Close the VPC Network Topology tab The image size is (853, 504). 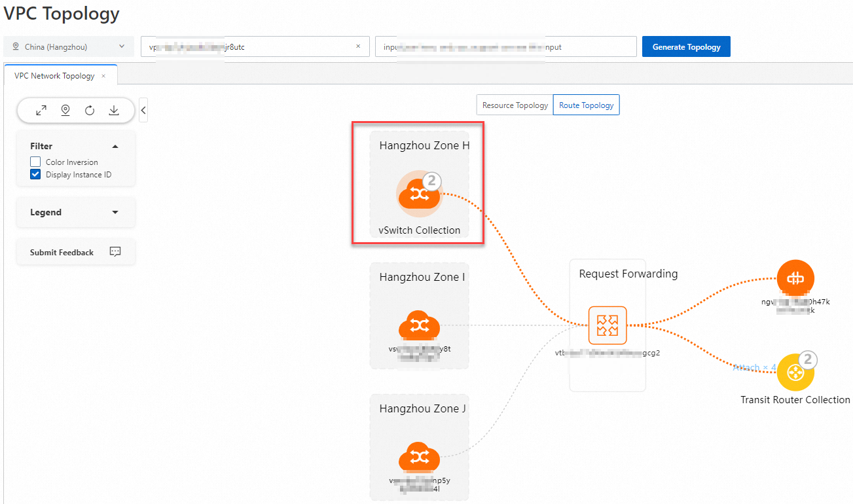click(x=103, y=75)
